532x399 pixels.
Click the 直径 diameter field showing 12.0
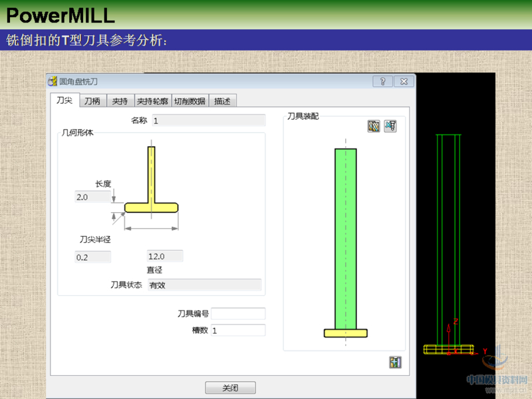click(164, 256)
